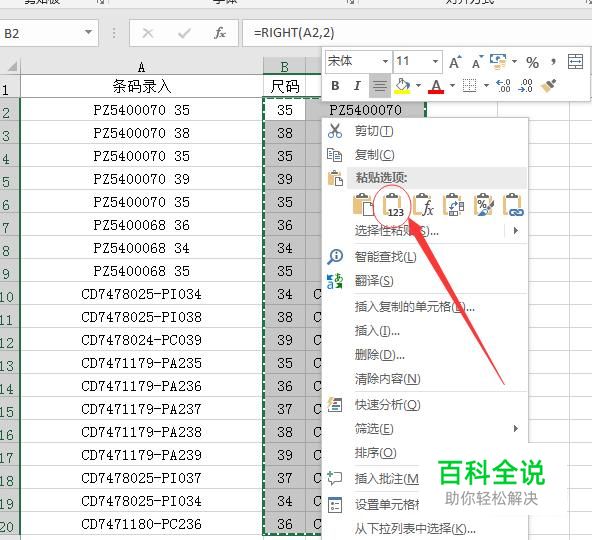This screenshot has width=592, height=540.
Task: Select row 10 header
Action: [x=9, y=294]
